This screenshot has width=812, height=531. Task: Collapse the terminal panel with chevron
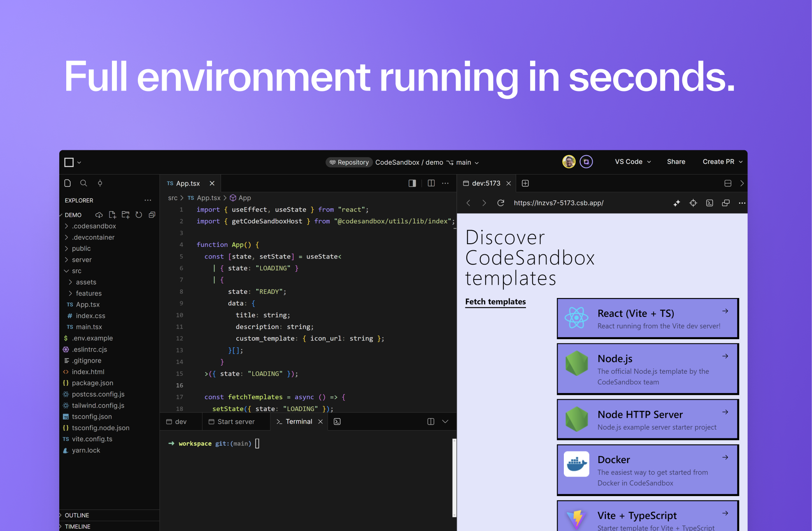coord(445,422)
